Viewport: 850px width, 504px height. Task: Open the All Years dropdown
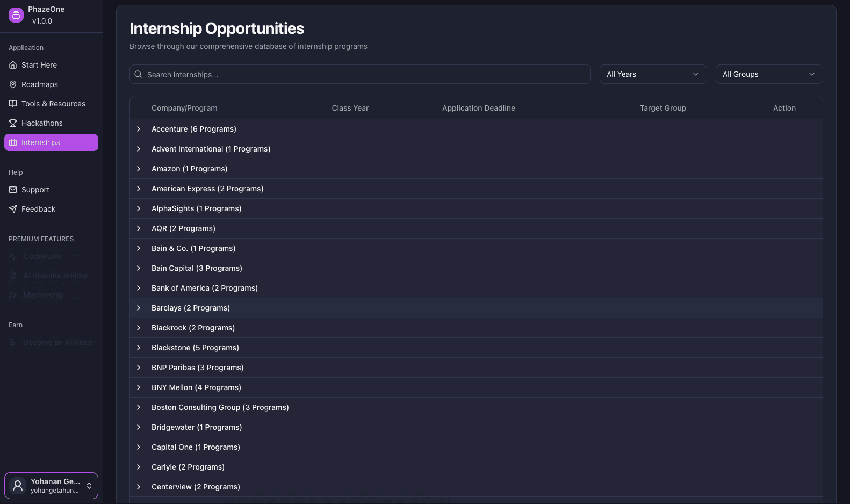click(x=652, y=74)
